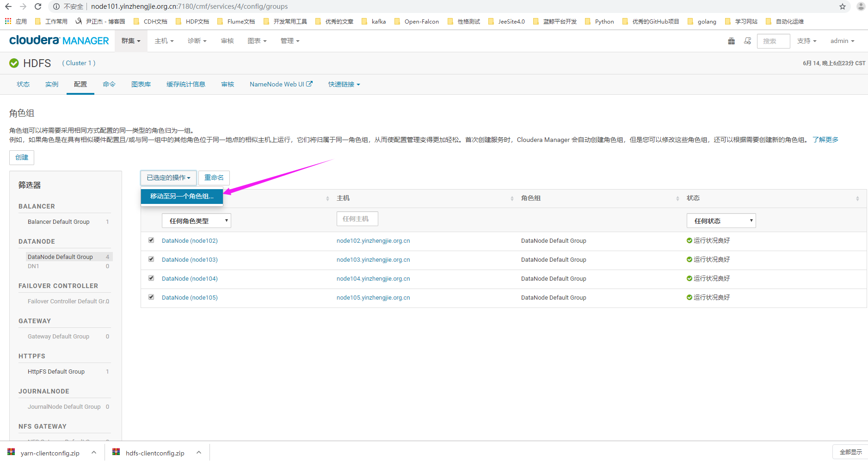868x461 pixels.
Task: Sort by the 主机 column arrows
Action: point(512,198)
